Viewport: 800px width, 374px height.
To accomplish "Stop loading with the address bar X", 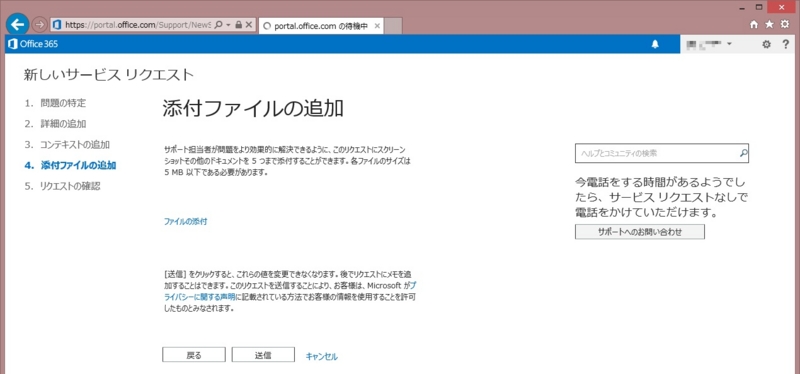I will click(248, 24).
